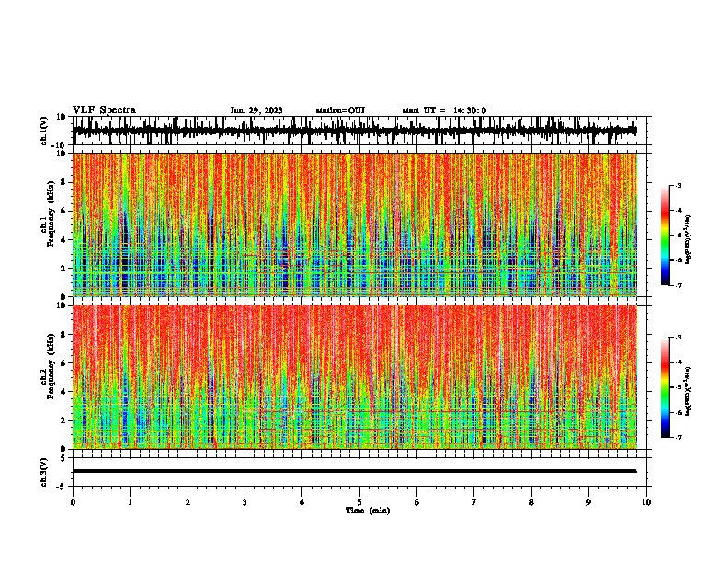Click the '6' tick on the time axis
This screenshot has height=563, width=728.
click(417, 502)
